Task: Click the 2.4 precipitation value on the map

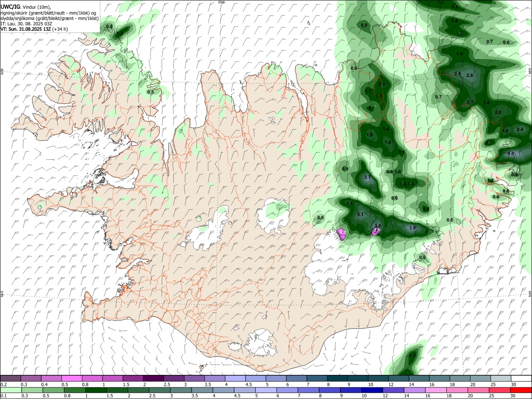Action: pos(520,129)
